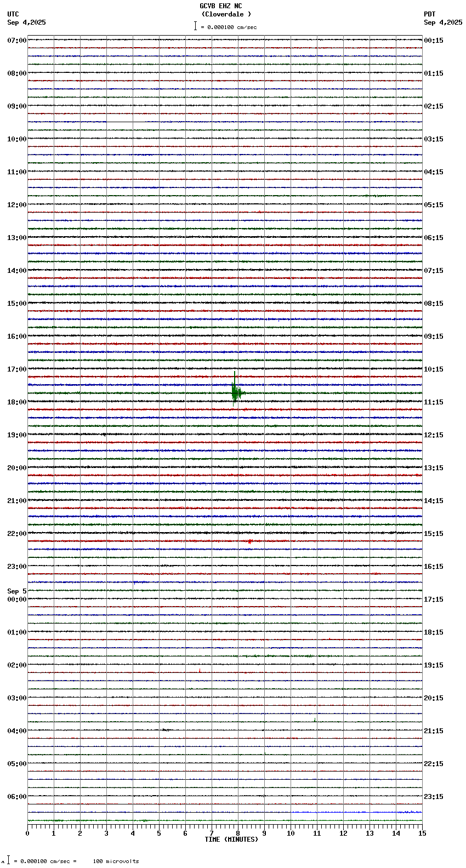Click the 04:00 UTC time label
This screenshot has height=868, width=466.
click(x=17, y=731)
